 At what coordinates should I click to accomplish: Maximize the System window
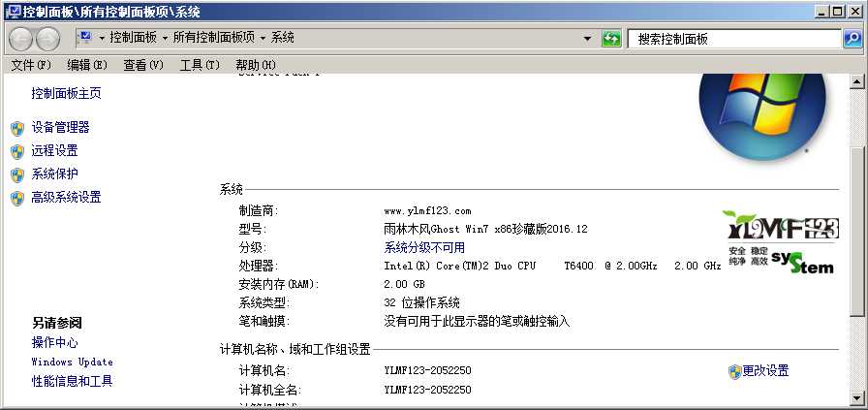(x=838, y=11)
